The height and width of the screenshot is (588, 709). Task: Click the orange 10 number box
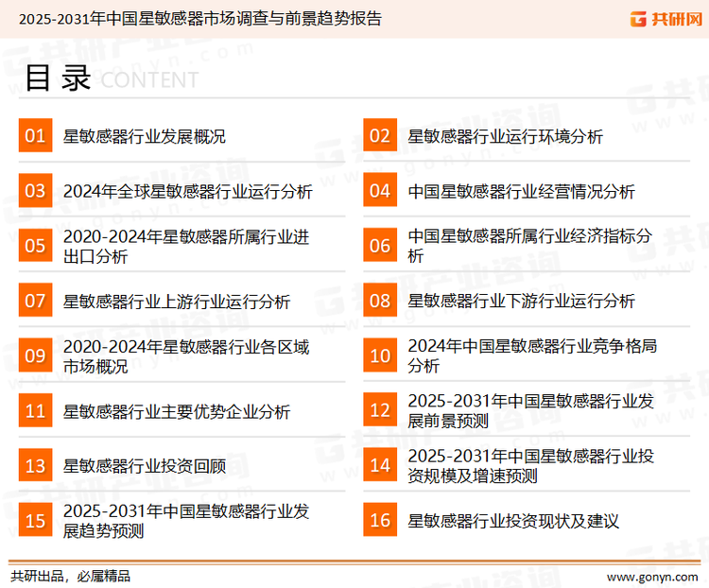coord(380,355)
